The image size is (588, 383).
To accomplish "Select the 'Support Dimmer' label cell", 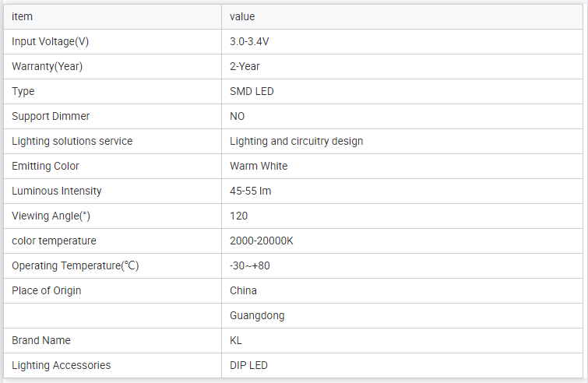I will click(51, 116).
